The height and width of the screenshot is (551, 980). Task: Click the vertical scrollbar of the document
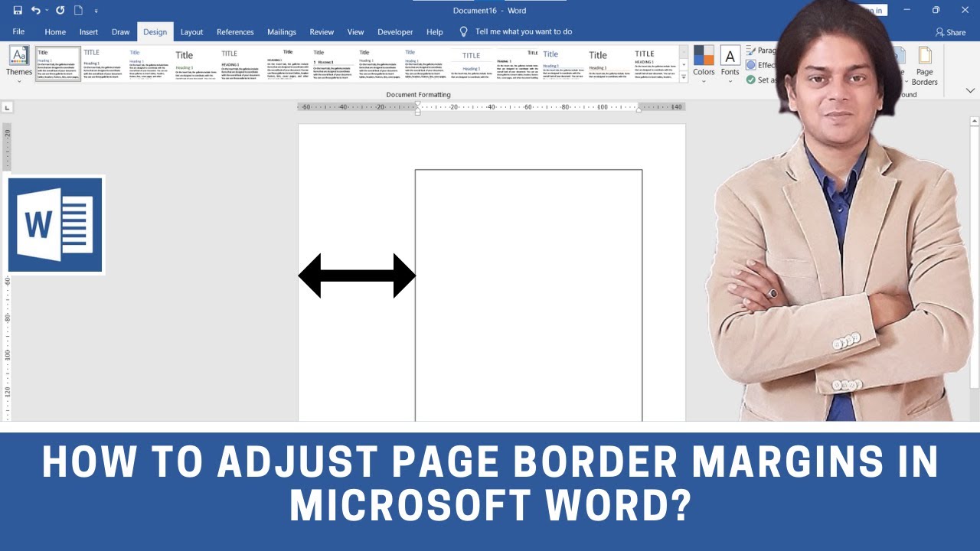coord(975,269)
